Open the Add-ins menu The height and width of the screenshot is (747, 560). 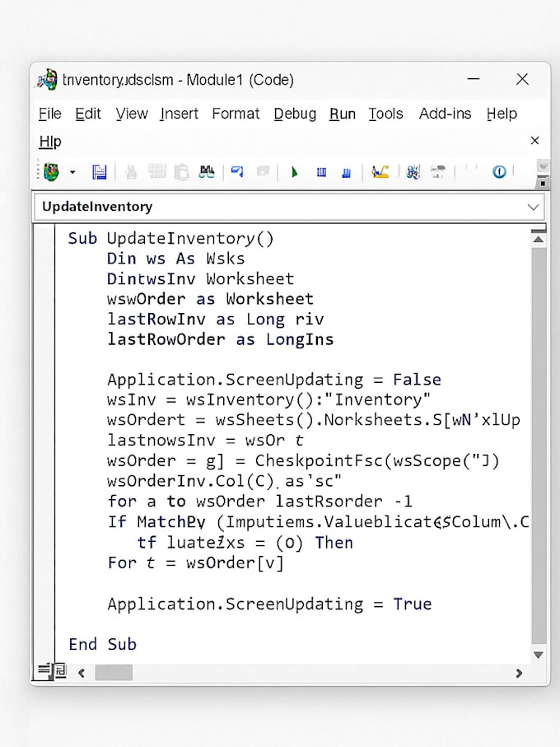coord(445,114)
